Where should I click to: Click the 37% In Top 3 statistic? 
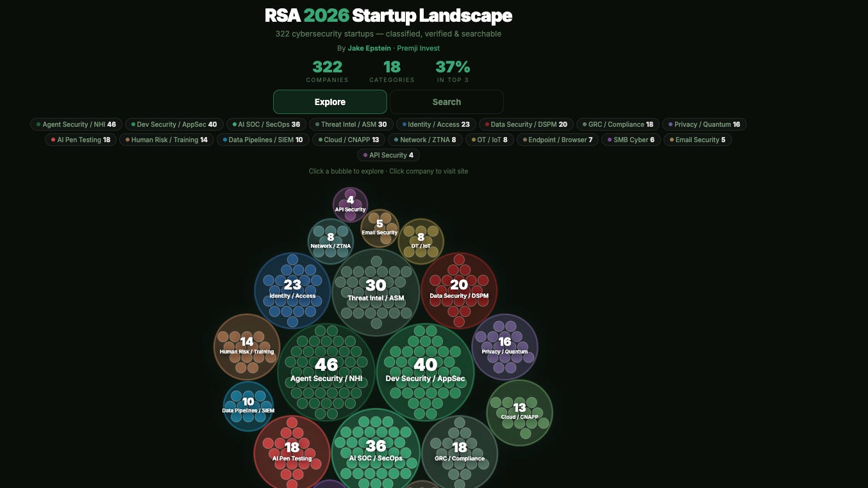click(x=453, y=71)
